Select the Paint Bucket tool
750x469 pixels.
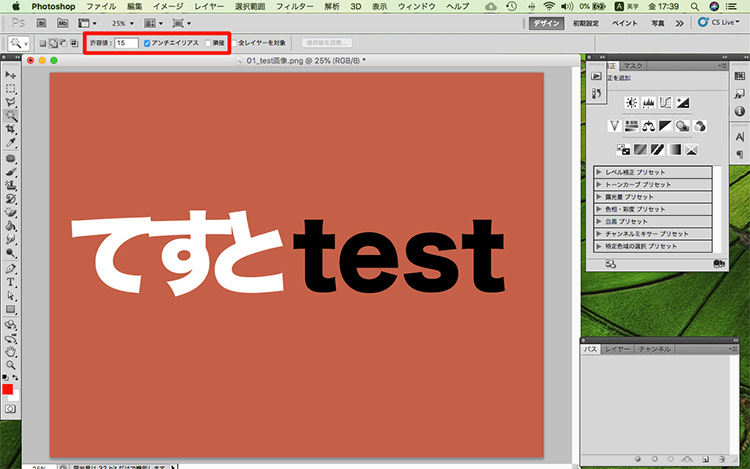11,226
